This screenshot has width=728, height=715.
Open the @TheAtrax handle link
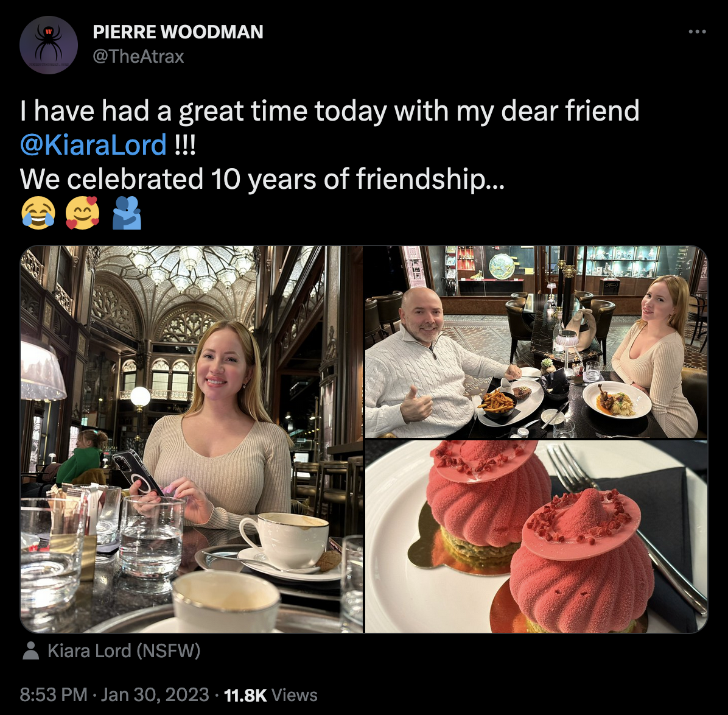coord(138,57)
